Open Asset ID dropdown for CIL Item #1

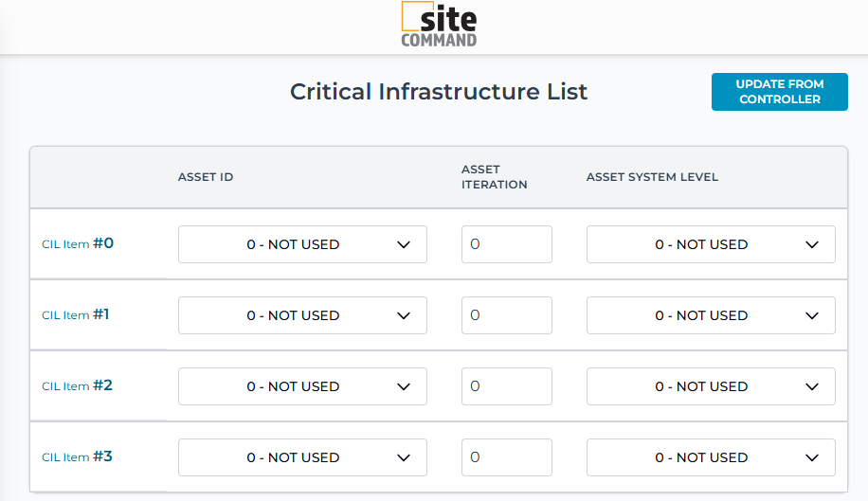point(302,315)
